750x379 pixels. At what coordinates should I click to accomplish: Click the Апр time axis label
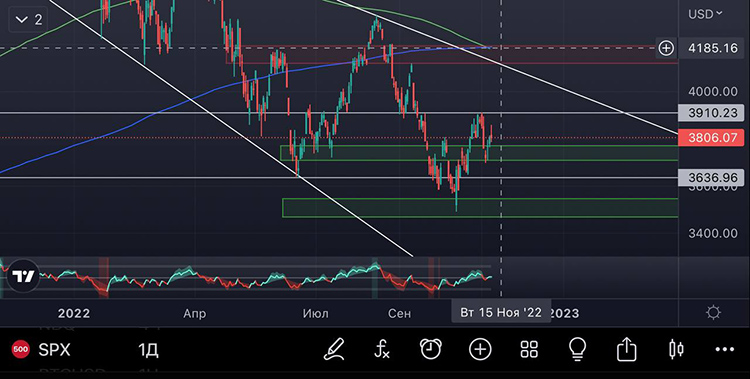[195, 313]
